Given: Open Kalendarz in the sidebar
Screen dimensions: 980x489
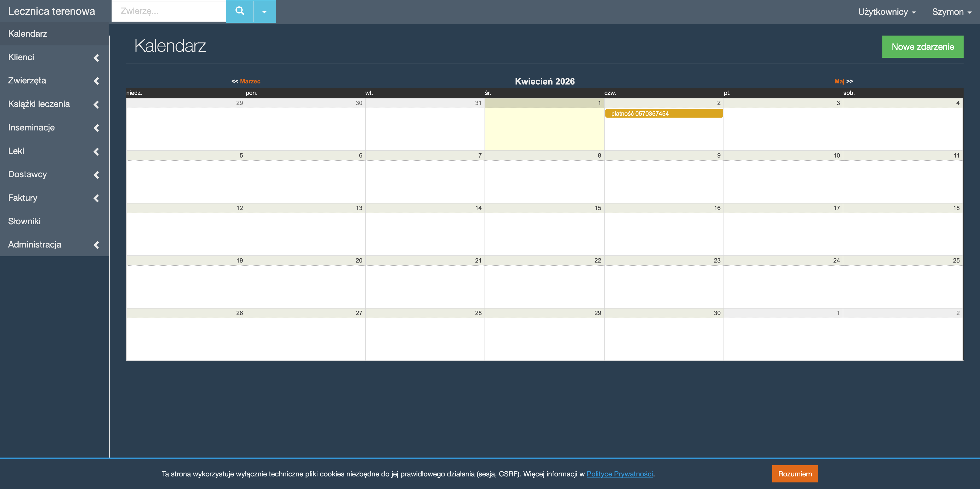Looking at the screenshot, I should point(28,33).
